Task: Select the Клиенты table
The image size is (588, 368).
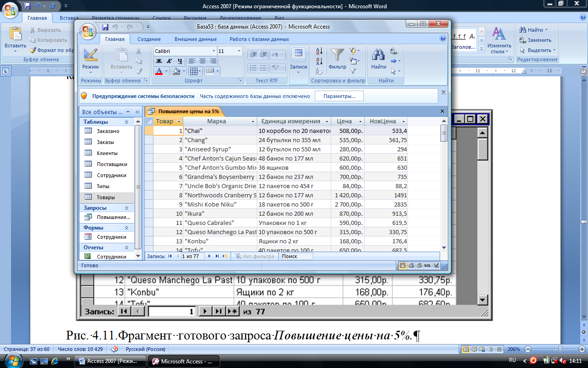Action: (107, 153)
